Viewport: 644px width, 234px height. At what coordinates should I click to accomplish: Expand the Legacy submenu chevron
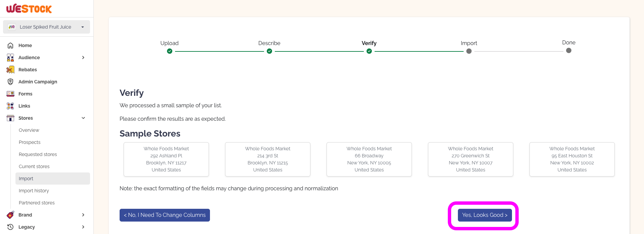[83, 227]
